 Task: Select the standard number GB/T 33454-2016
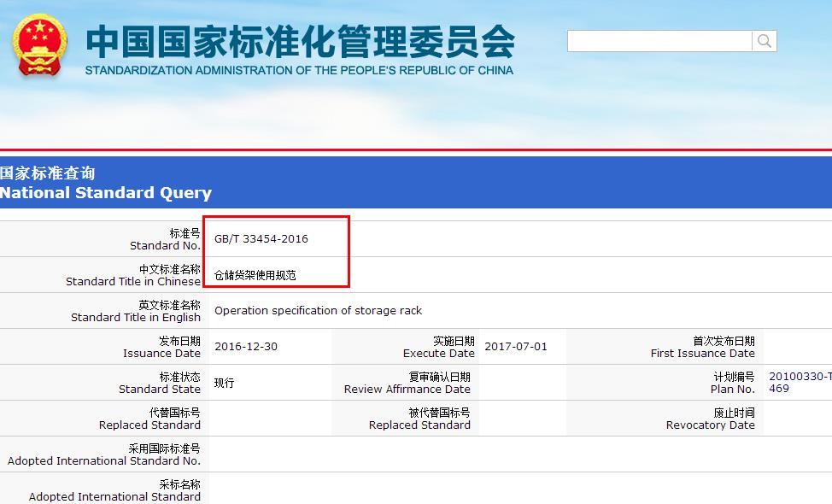point(261,238)
